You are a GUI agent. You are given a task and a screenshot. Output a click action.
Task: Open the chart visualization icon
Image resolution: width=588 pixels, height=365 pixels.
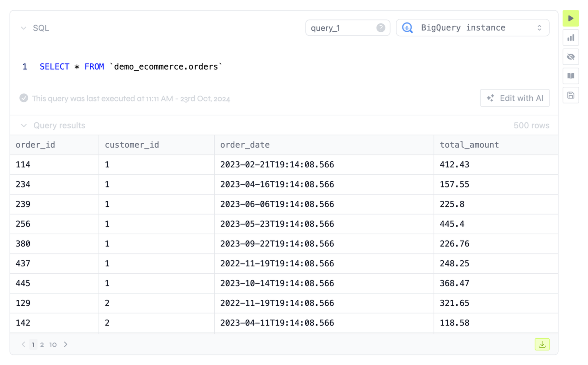coord(571,38)
